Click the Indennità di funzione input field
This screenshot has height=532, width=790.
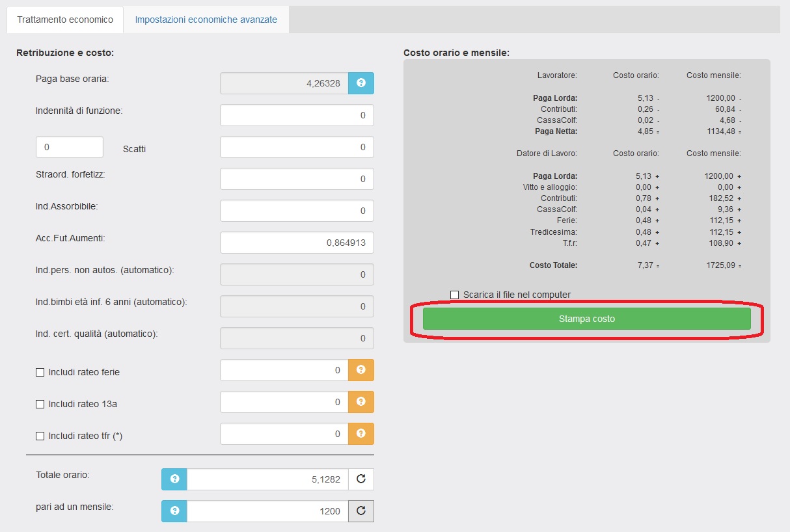coord(297,115)
